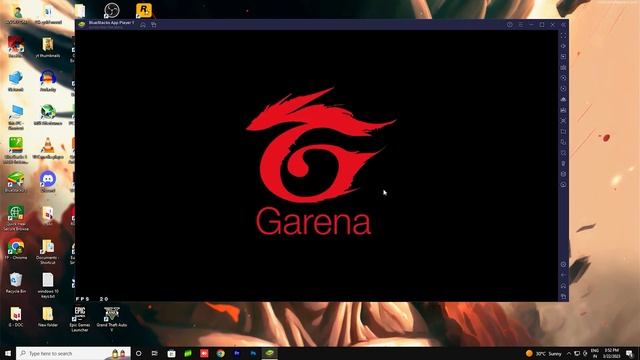This screenshot has height=360, width=640.
Task: Select the This PC shortcut icon
Action: (x=16, y=117)
